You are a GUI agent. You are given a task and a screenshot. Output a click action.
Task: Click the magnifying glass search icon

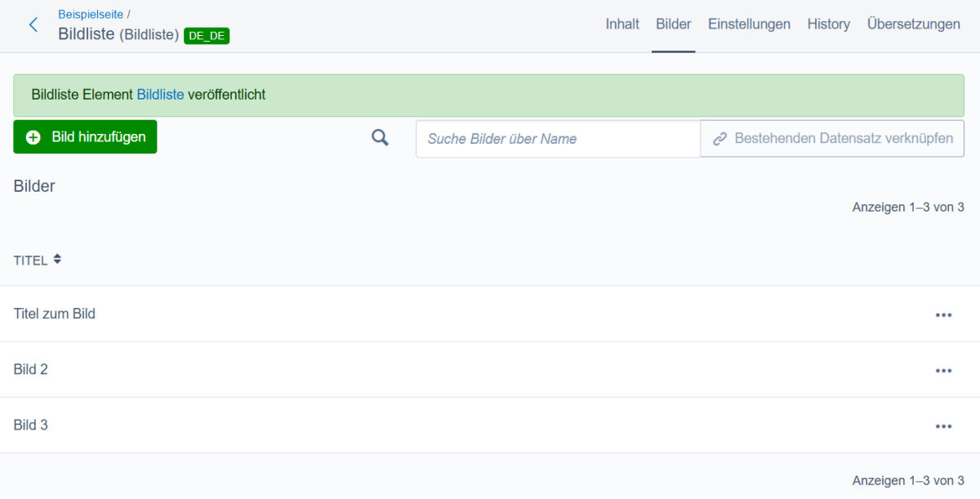380,138
